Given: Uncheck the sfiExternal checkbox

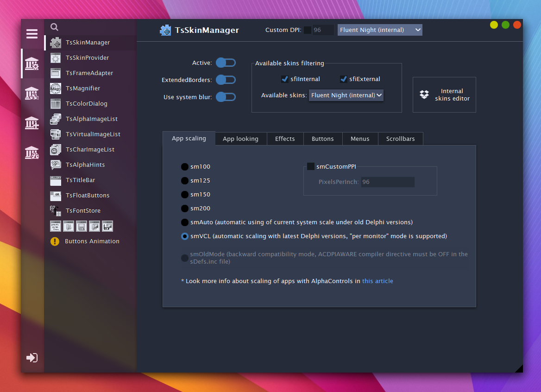Looking at the screenshot, I should point(344,79).
